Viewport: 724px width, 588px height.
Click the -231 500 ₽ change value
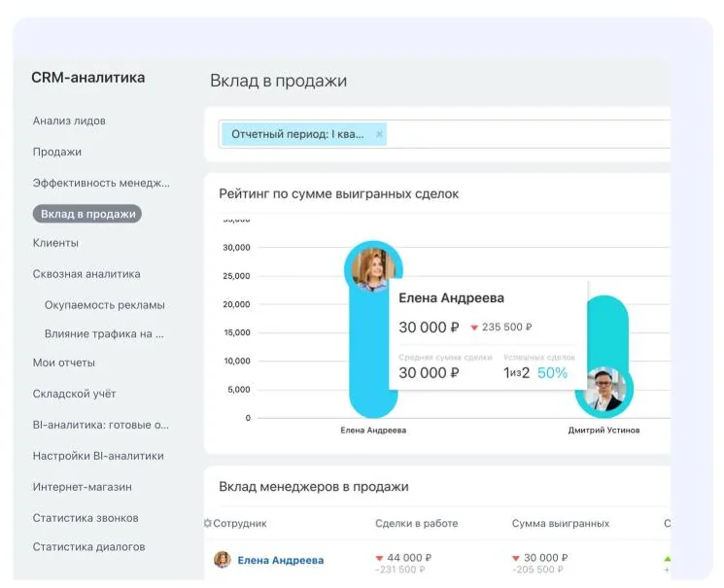[x=400, y=570]
